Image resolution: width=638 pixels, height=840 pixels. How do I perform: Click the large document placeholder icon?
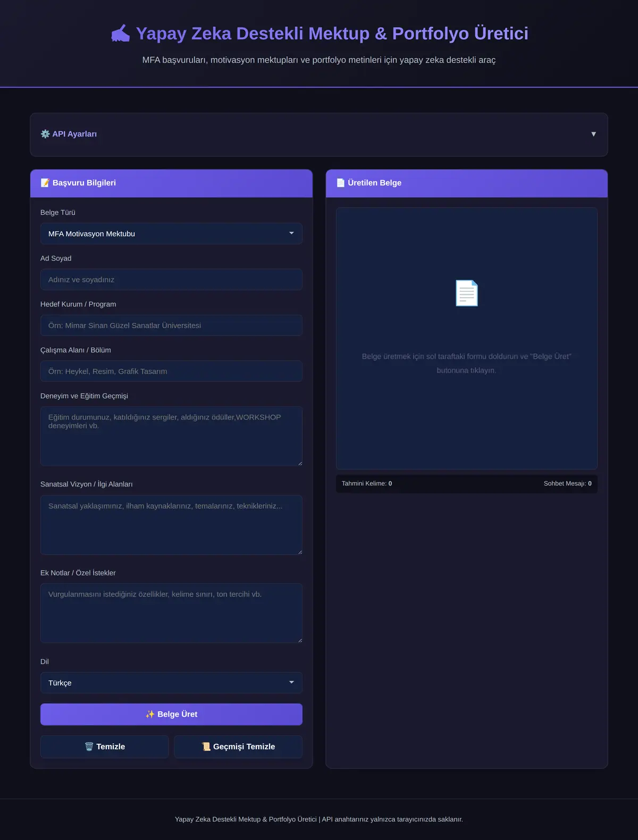point(467,293)
